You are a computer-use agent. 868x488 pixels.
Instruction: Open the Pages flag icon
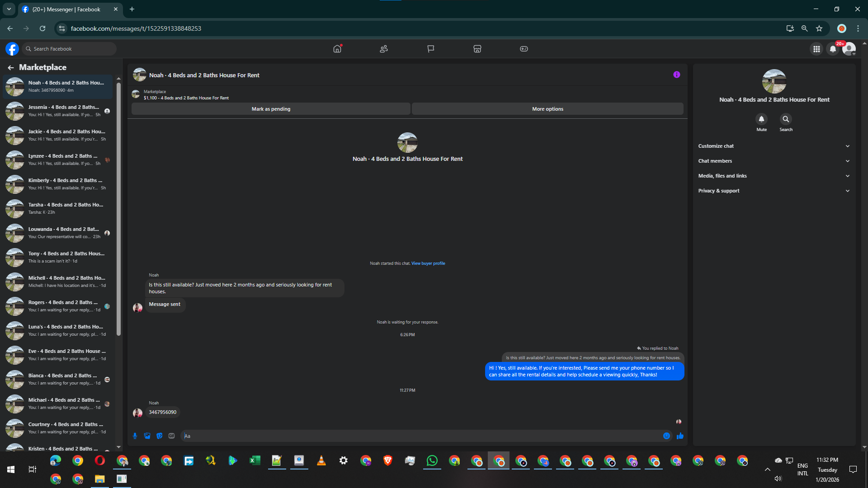430,49
